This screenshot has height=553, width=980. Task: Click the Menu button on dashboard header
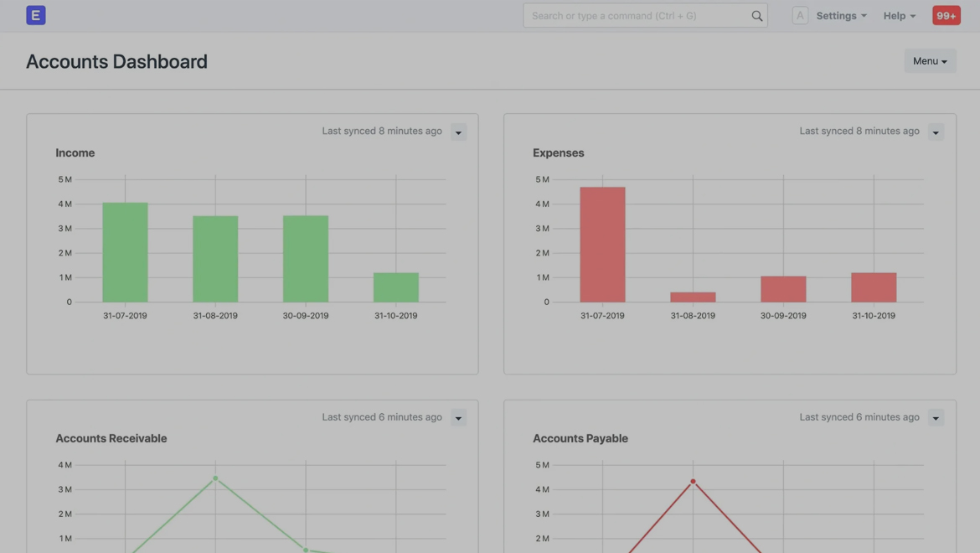point(930,61)
